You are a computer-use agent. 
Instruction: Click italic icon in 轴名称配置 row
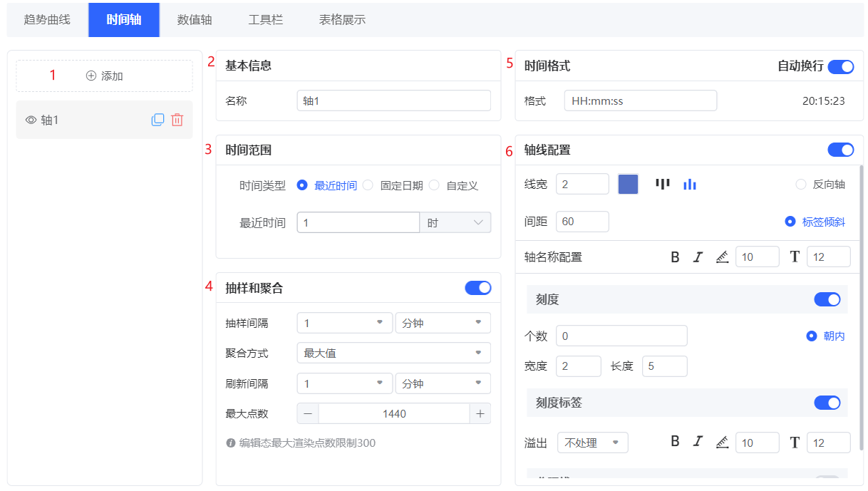698,257
